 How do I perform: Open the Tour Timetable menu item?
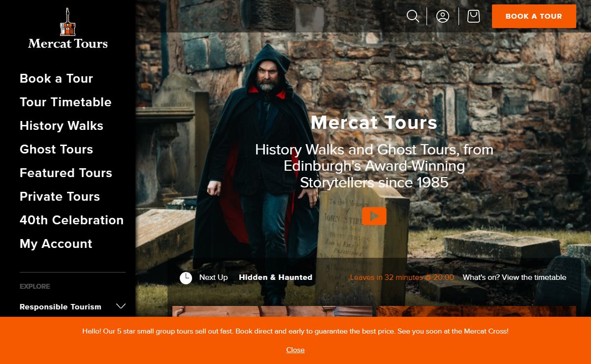click(66, 102)
